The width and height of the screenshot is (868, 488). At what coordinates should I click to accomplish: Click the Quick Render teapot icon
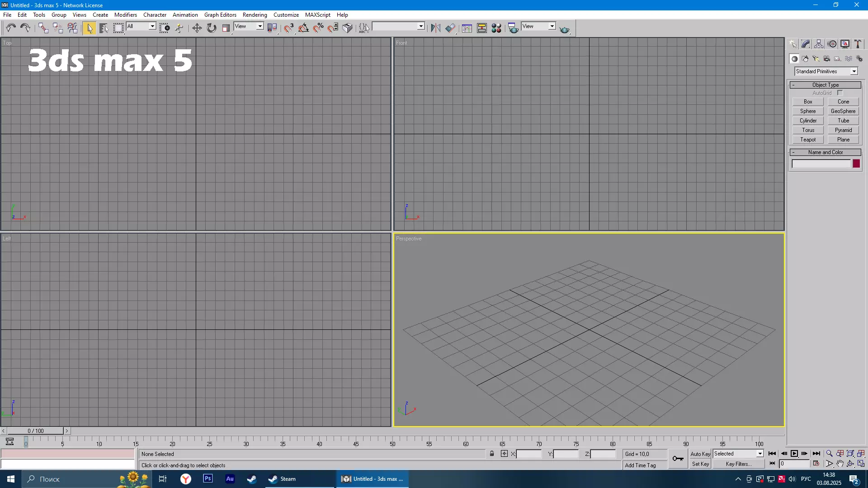pos(564,29)
